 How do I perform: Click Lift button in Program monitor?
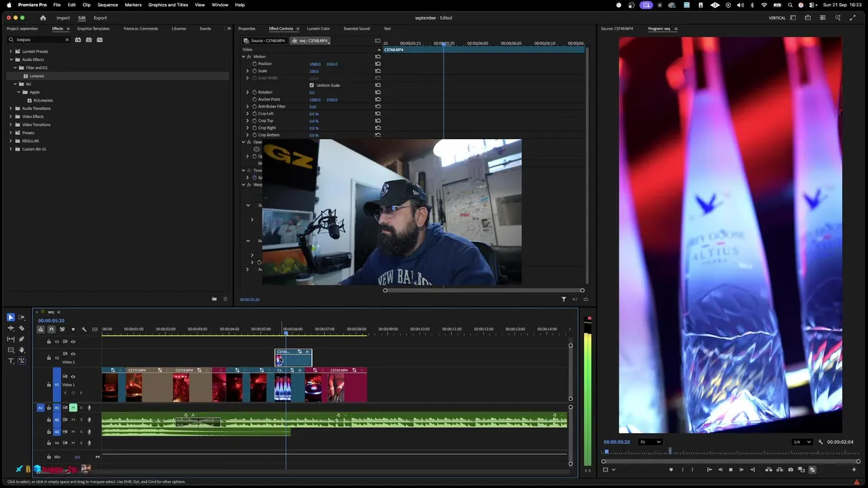769,469
